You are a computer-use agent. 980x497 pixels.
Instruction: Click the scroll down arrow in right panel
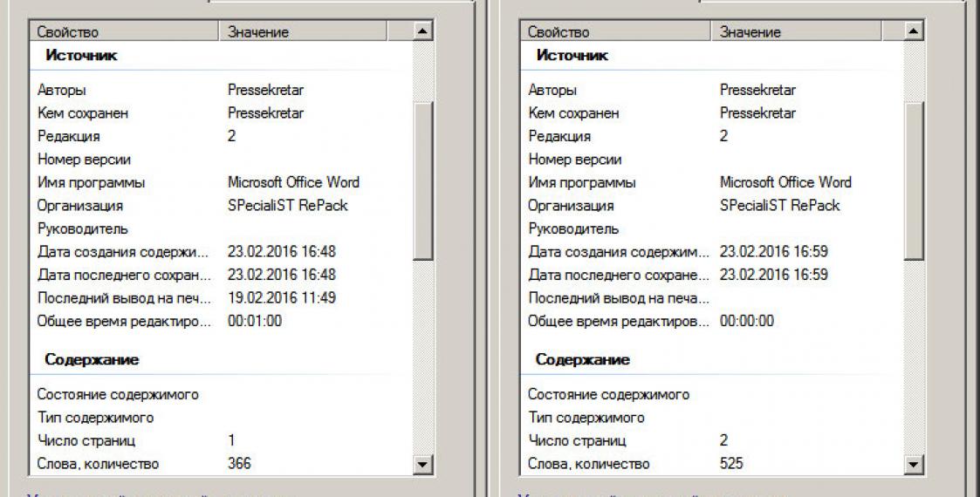pyautogui.click(x=914, y=465)
